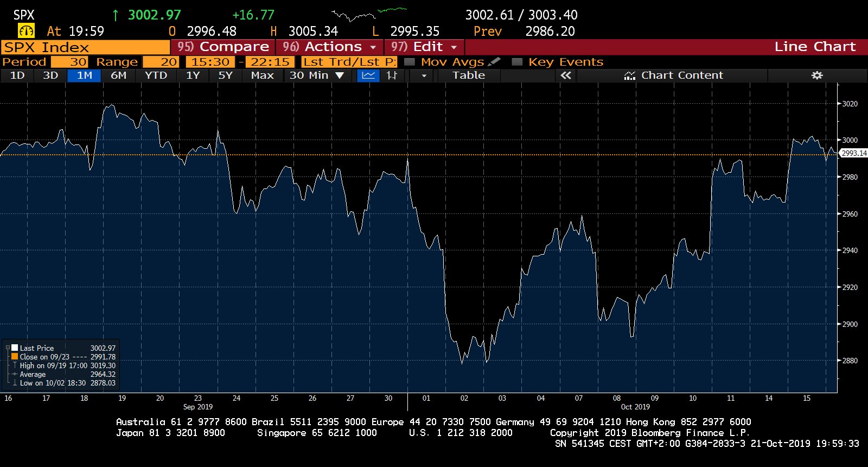Enable the Mov Avgs checkbox
868x467 pixels.
tap(410, 62)
